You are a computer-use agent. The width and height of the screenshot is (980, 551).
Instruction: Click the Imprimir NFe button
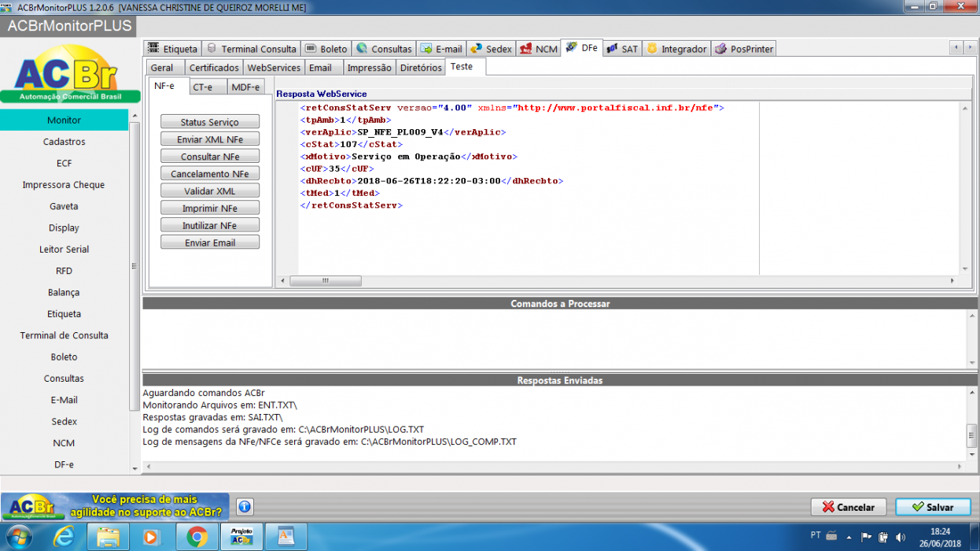pos(210,209)
